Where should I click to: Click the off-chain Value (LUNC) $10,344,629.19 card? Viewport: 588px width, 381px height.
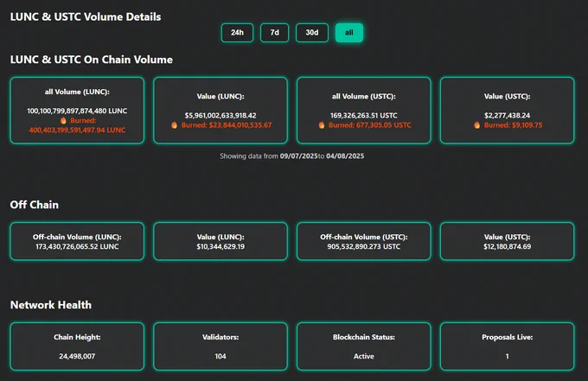pyautogui.click(x=220, y=241)
